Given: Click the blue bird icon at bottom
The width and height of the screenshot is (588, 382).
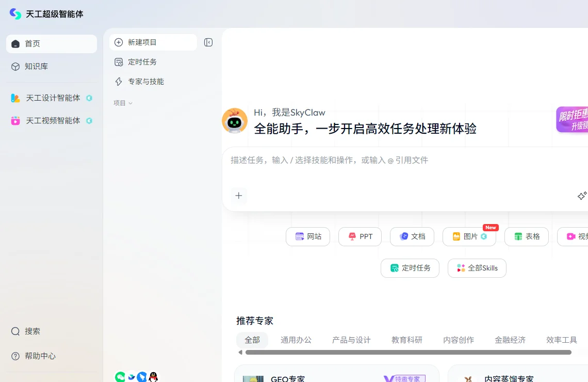Looking at the screenshot, I should (x=142, y=377).
